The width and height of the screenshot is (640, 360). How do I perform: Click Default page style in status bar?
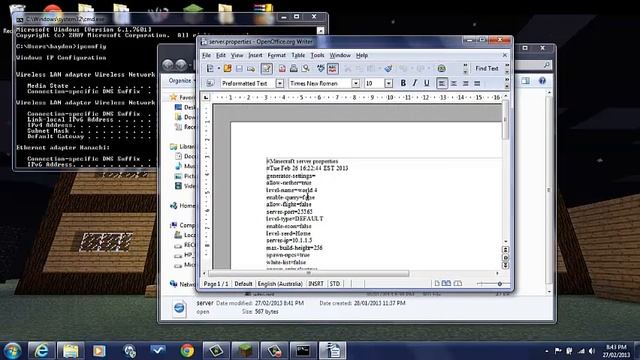[x=243, y=284]
